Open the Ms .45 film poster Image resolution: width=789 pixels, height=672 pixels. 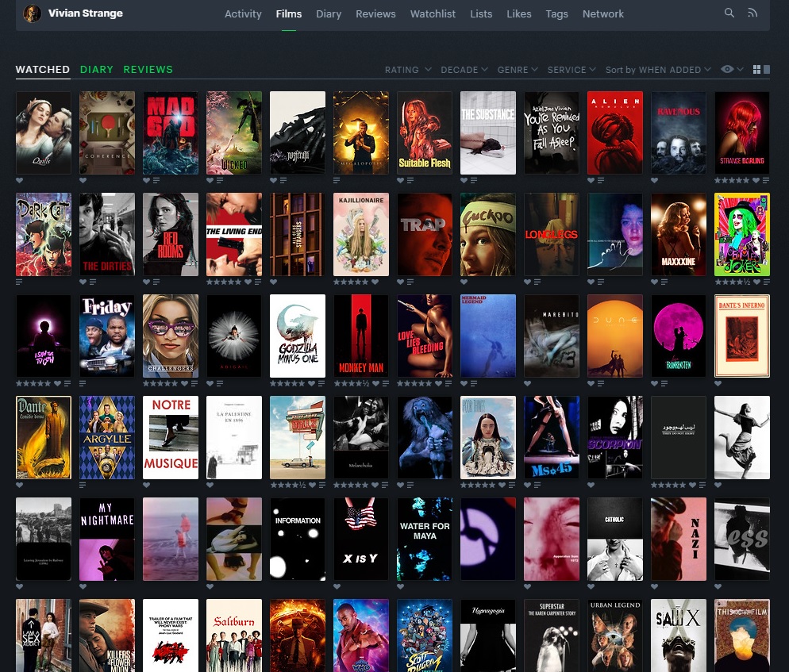point(552,438)
